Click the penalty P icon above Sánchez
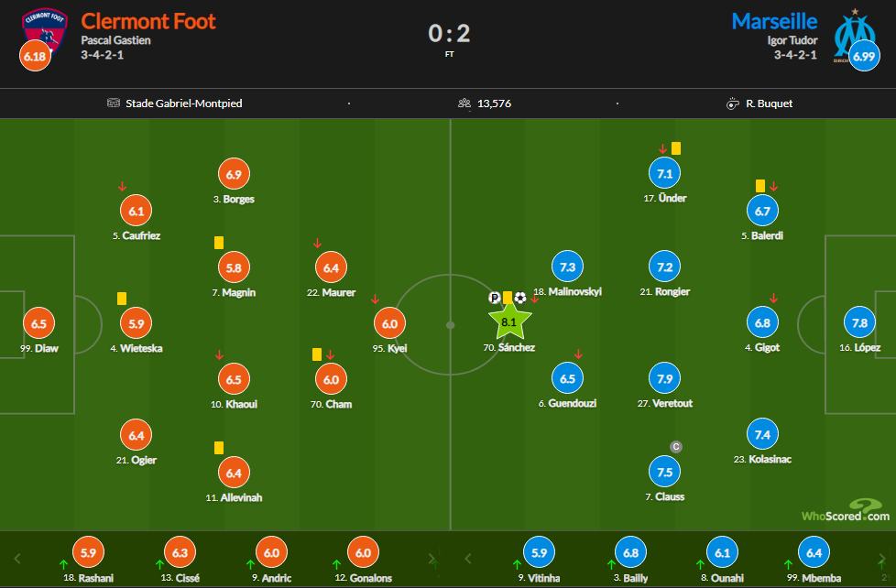Screen dimensions: 896x588 tap(495, 298)
